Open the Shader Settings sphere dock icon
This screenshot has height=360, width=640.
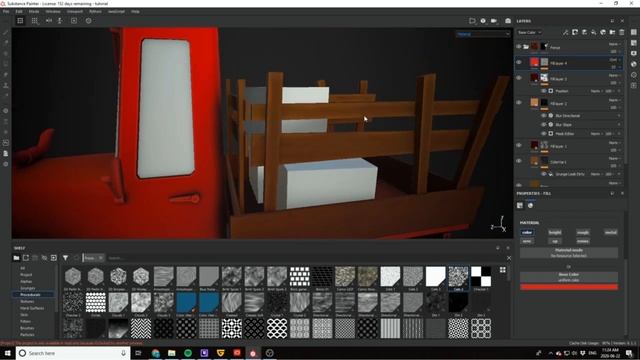[634, 64]
